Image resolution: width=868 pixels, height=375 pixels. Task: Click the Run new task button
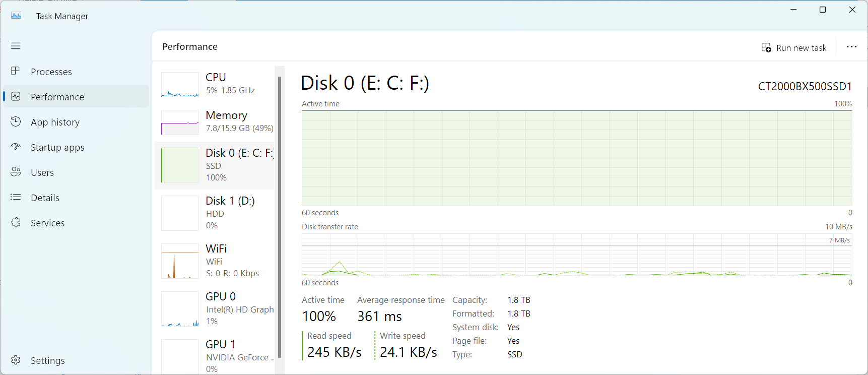[794, 48]
